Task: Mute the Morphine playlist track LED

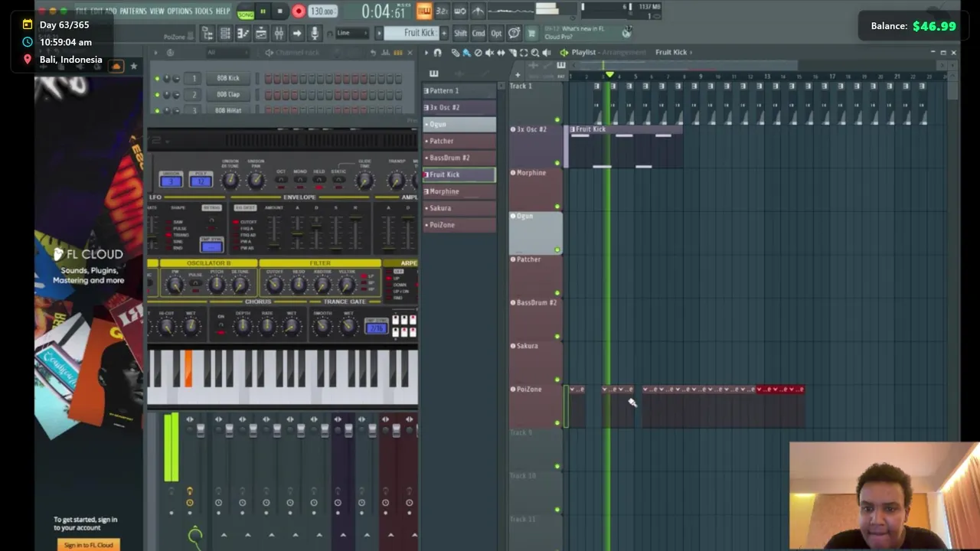Action: [x=557, y=207]
